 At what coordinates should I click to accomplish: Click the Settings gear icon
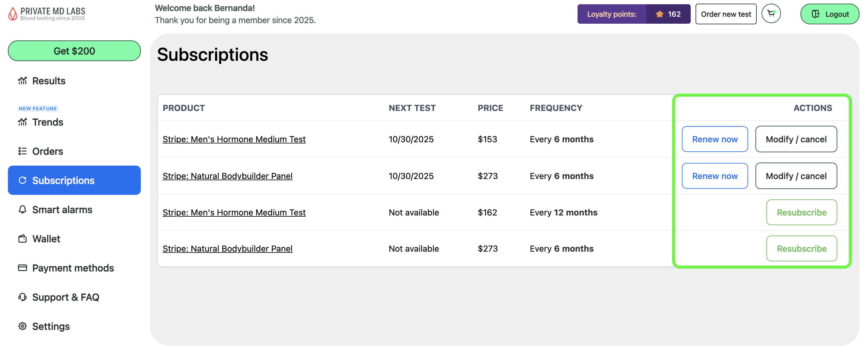tap(23, 326)
